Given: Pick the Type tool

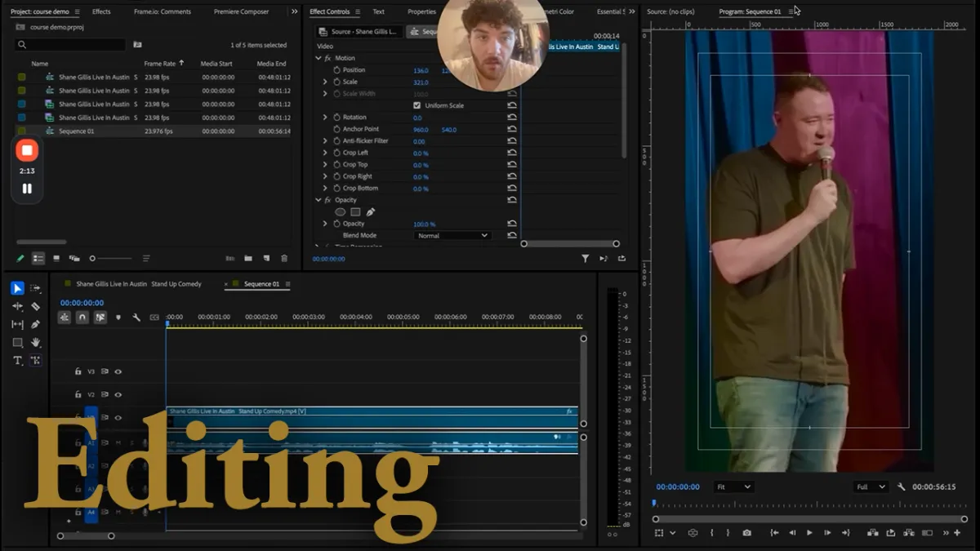Looking at the screenshot, I should 17,360.
